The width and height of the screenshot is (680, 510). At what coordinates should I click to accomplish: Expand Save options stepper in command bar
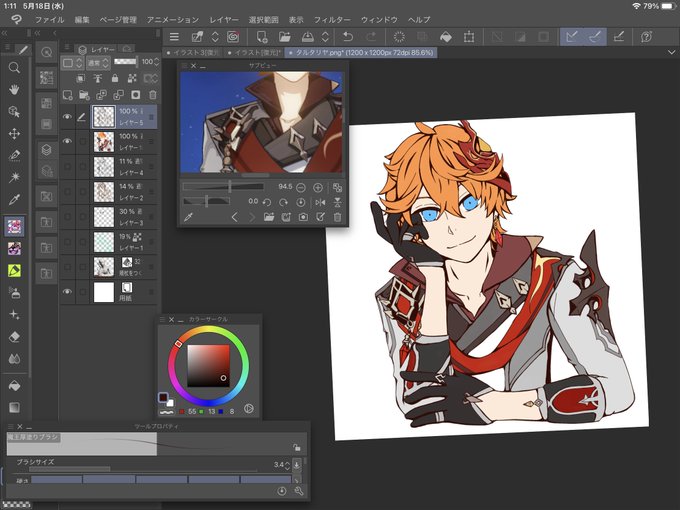(x=325, y=37)
